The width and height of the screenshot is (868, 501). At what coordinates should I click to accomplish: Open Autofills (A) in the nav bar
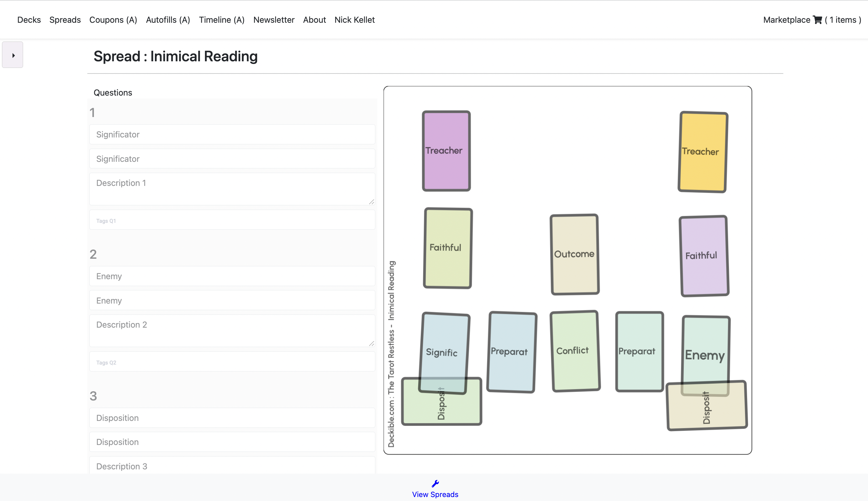click(168, 20)
